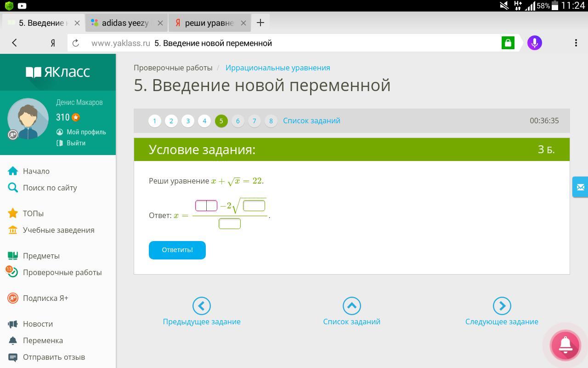Open Мой профиль link under username

[86, 132]
